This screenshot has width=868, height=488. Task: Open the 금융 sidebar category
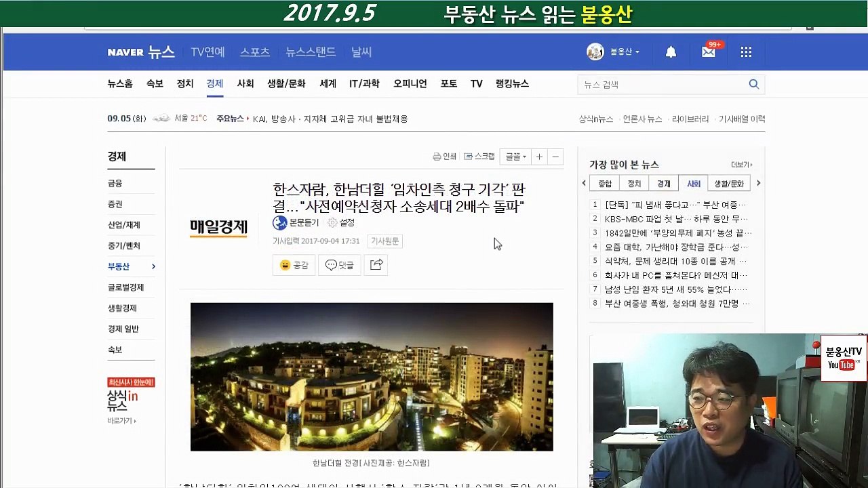[x=115, y=183]
